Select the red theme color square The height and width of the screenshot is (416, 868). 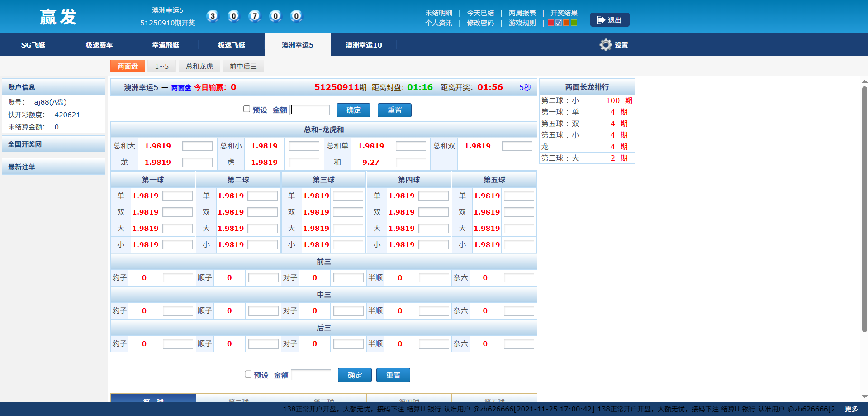[x=551, y=23]
